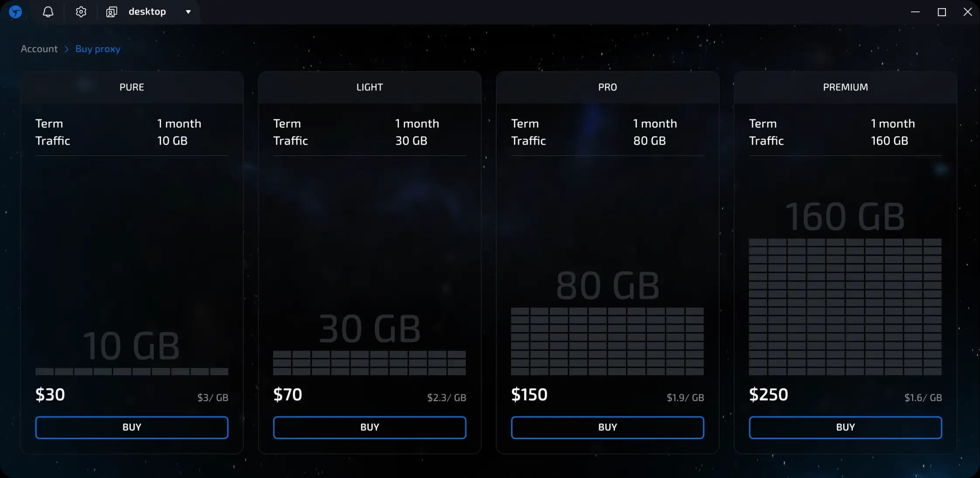
Task: Click the blue app logo icon
Action: pyautogui.click(x=16, y=12)
